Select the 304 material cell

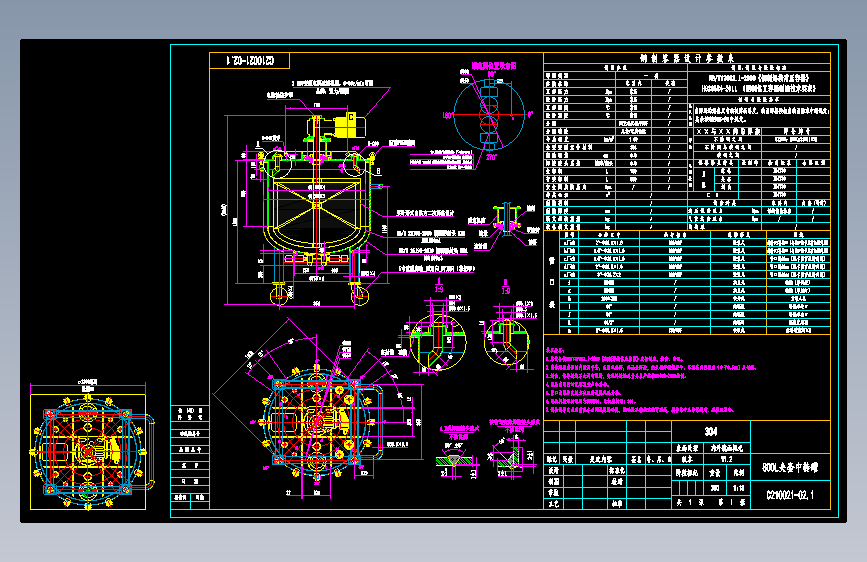click(x=711, y=431)
